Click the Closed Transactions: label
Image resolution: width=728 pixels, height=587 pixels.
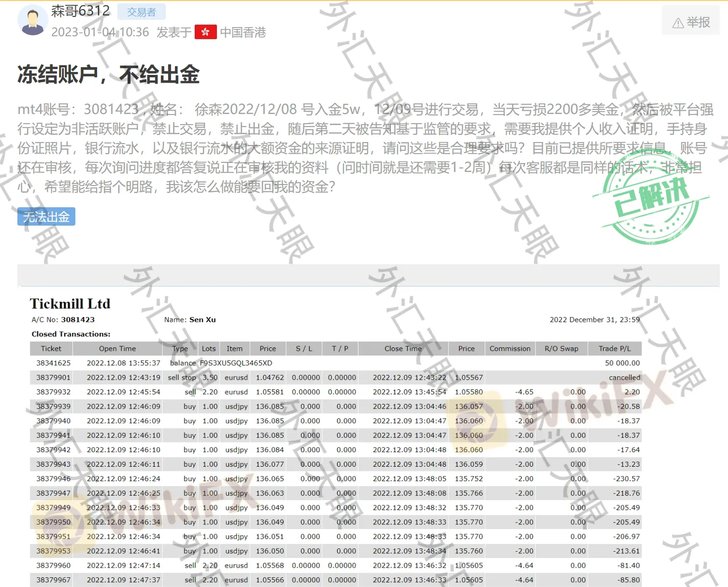[x=71, y=334]
